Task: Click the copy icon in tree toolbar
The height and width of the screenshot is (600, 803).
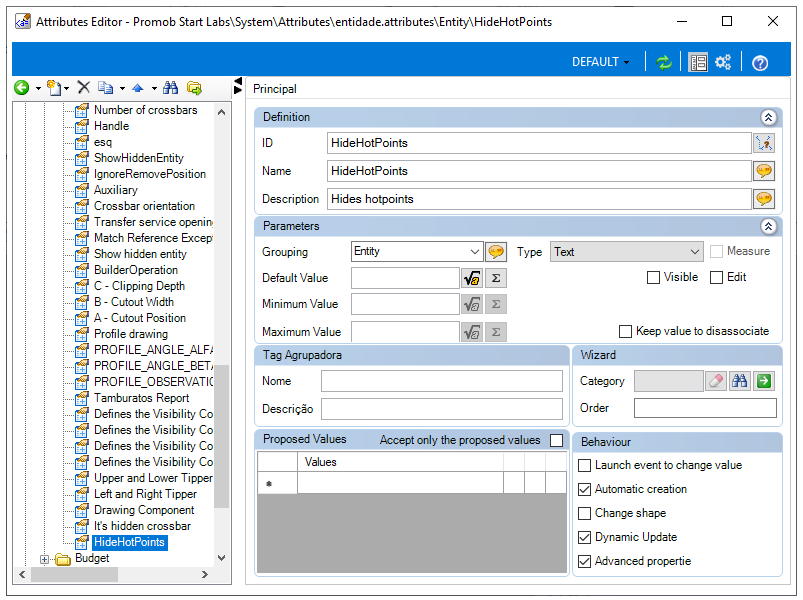Action: tap(105, 88)
